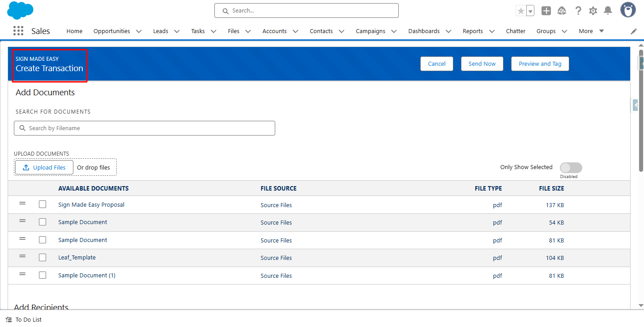Screen dimensions: 644x327
Task: Open the To Do List utility
Action: point(24,319)
